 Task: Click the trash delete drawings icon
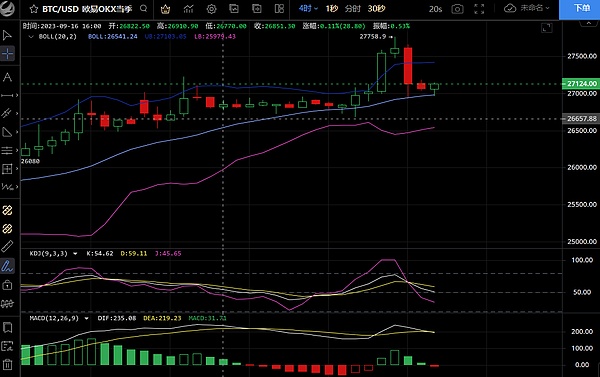click(7, 364)
